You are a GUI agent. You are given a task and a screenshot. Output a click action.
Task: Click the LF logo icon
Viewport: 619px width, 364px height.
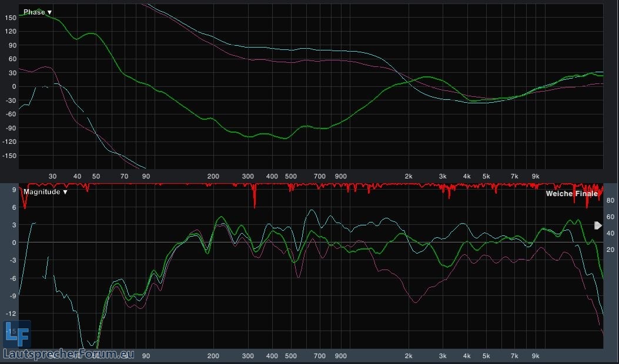[16, 335]
